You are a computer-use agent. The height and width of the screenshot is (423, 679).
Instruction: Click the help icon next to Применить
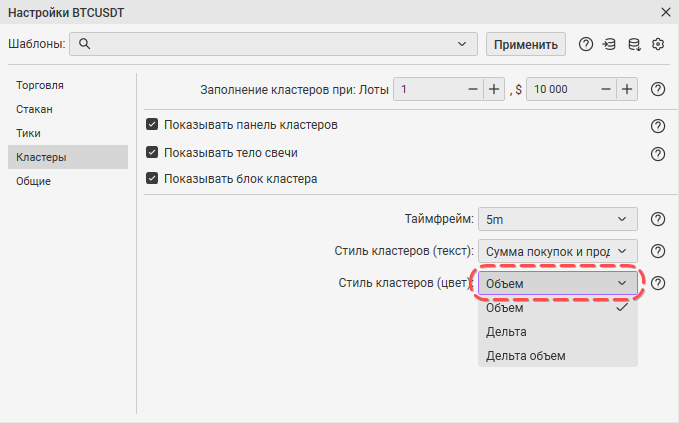[x=586, y=44]
